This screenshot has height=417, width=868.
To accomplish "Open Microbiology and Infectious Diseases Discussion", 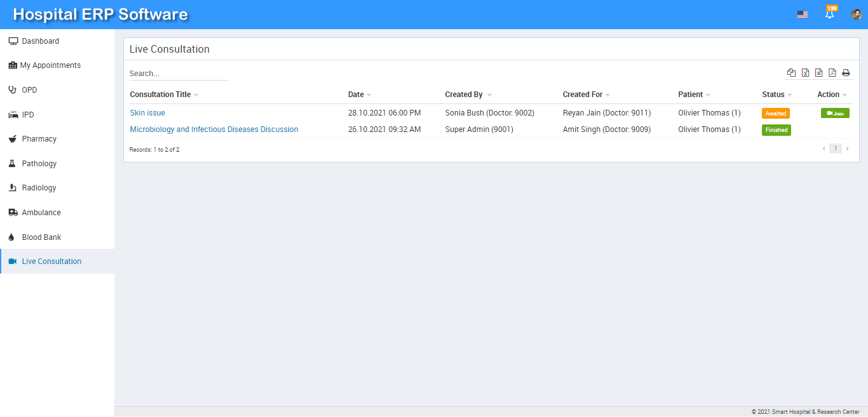I will [x=214, y=129].
